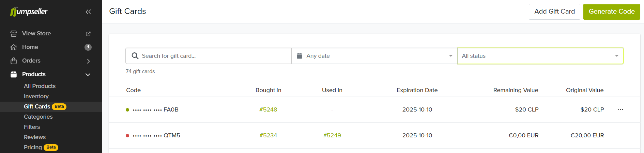Expand the Orders submenu chevron
Viewport: 644px width, 153px height.
pyautogui.click(x=88, y=61)
